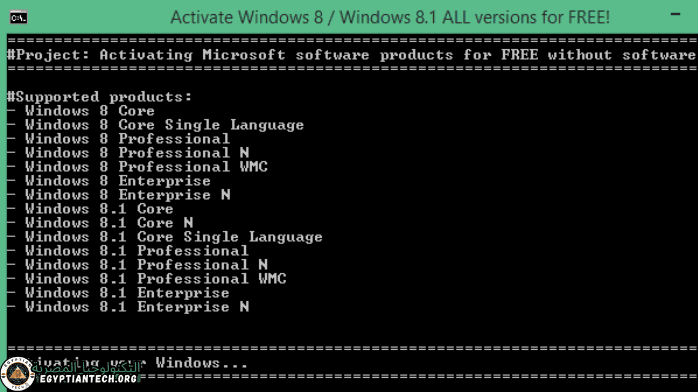Open the command prompt system menu icon

pos(18,18)
